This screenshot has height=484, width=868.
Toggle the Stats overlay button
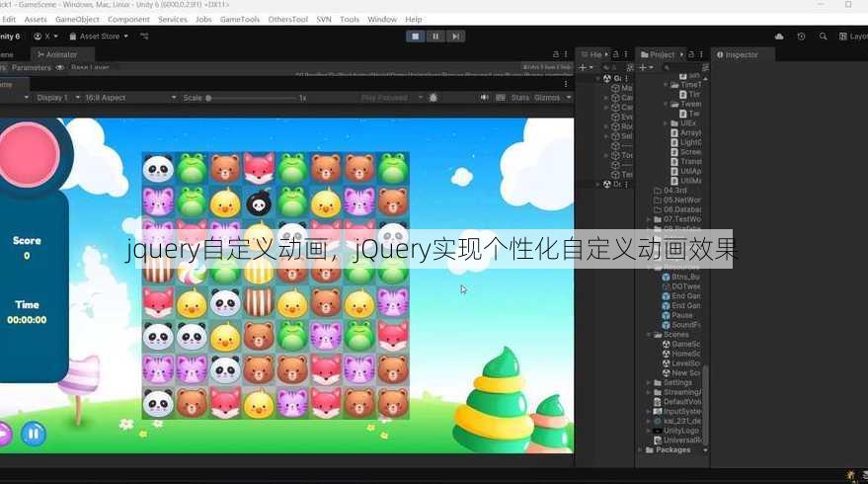click(519, 98)
